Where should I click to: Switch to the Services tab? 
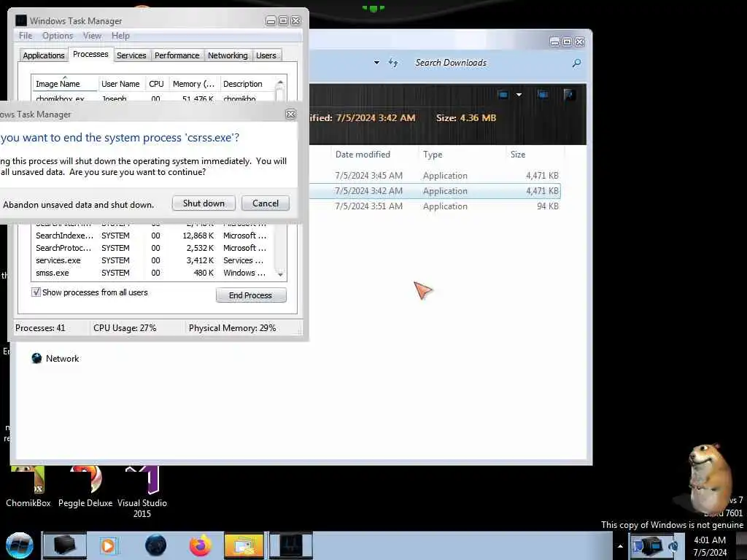click(x=131, y=55)
